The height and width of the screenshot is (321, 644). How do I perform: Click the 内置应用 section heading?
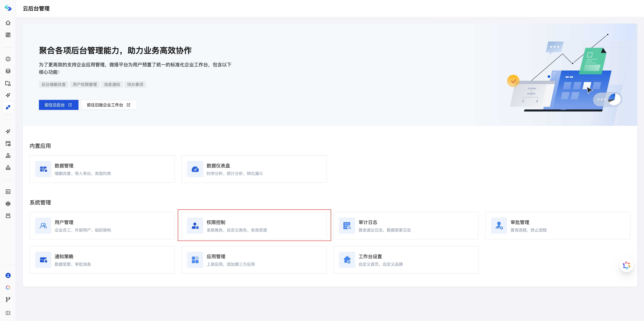[40, 146]
